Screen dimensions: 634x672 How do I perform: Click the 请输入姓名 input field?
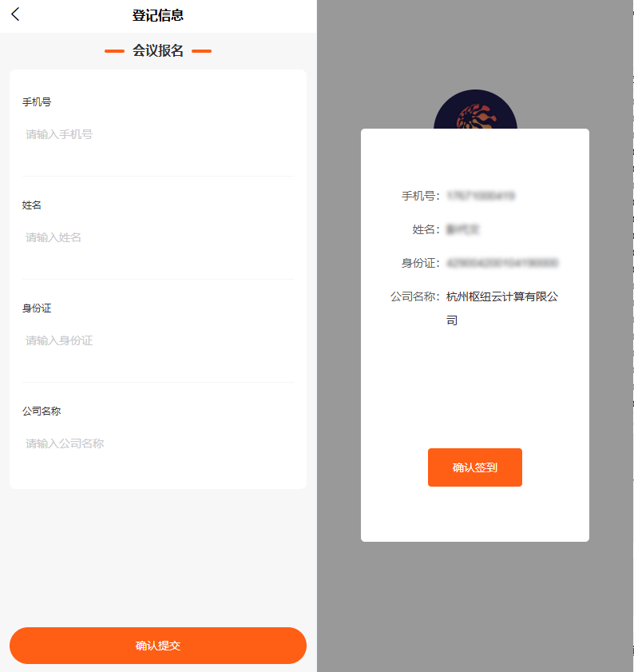(157, 237)
